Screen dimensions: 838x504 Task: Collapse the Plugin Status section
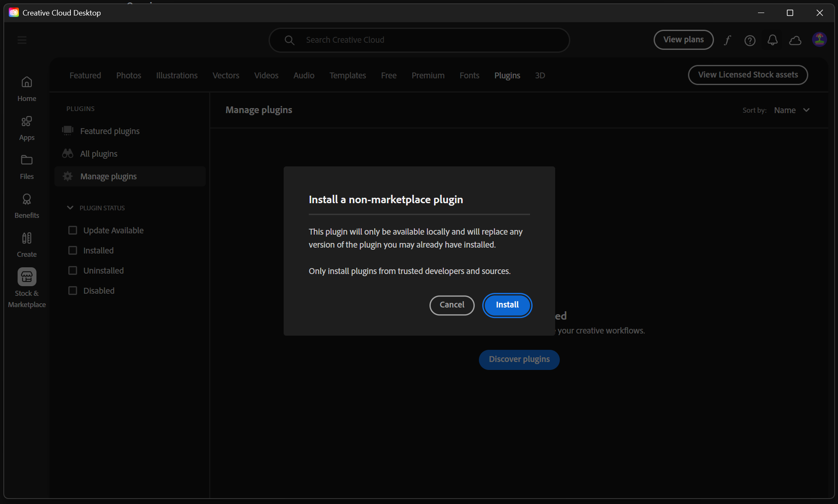(70, 208)
